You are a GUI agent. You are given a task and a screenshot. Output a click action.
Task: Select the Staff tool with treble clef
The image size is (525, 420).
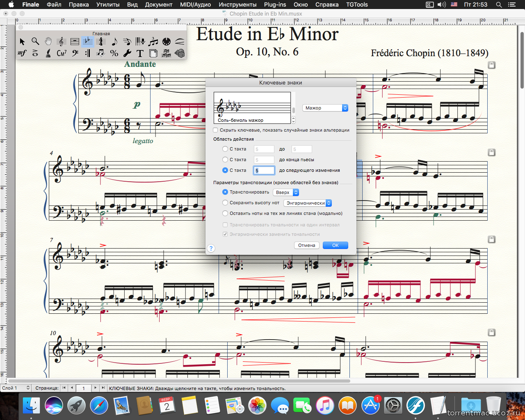click(x=62, y=41)
